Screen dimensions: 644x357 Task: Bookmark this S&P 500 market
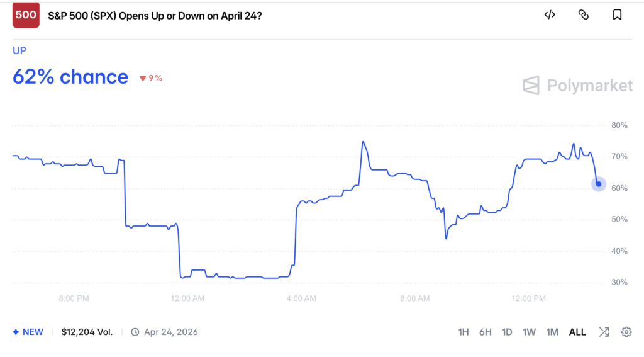pyautogui.click(x=617, y=15)
